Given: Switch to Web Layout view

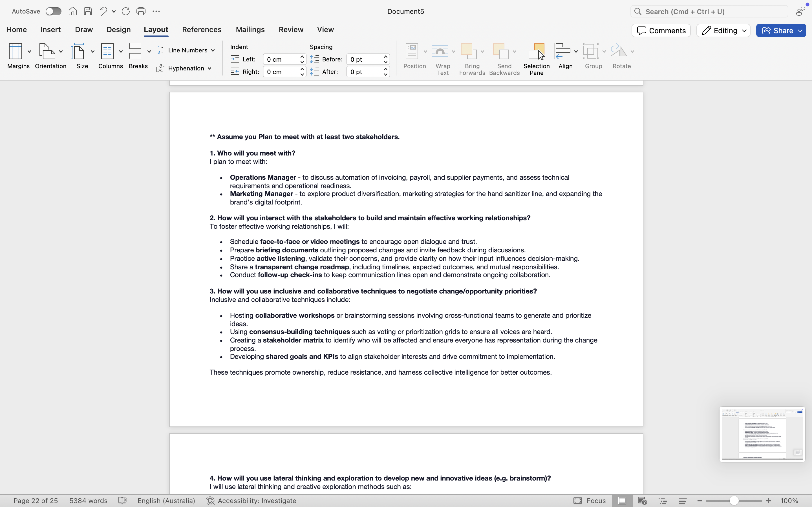Looking at the screenshot, I should (x=642, y=501).
